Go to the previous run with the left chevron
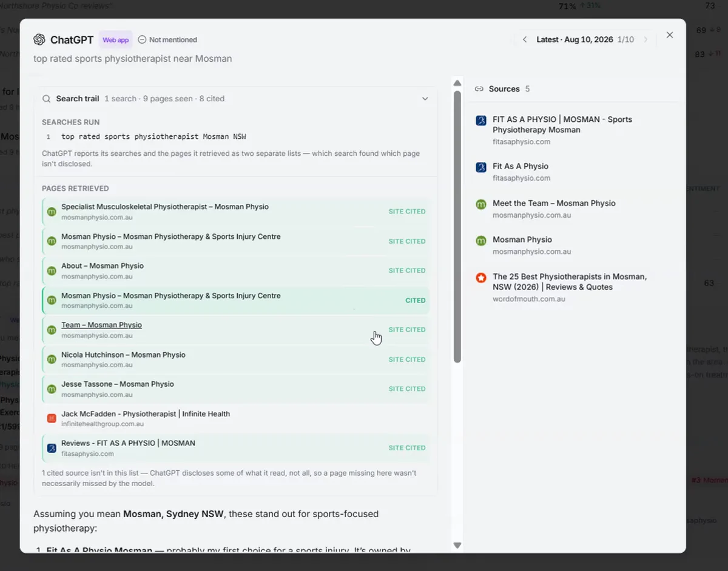 pyautogui.click(x=524, y=39)
